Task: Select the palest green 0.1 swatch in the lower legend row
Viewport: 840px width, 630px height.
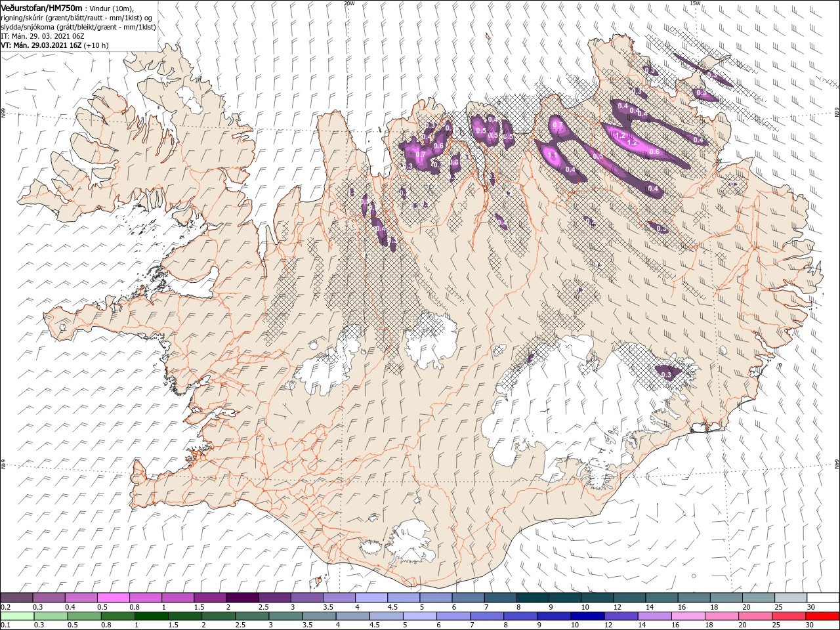Action: point(17,616)
